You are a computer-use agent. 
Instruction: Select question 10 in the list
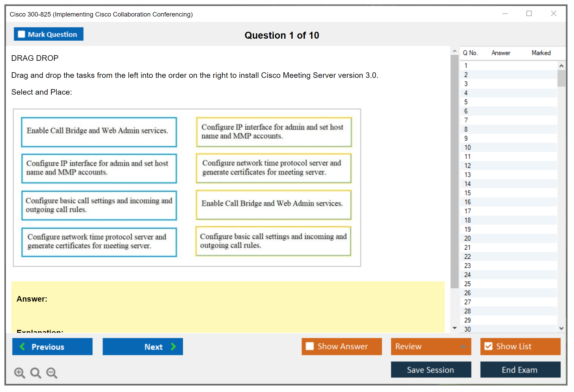tap(467, 147)
